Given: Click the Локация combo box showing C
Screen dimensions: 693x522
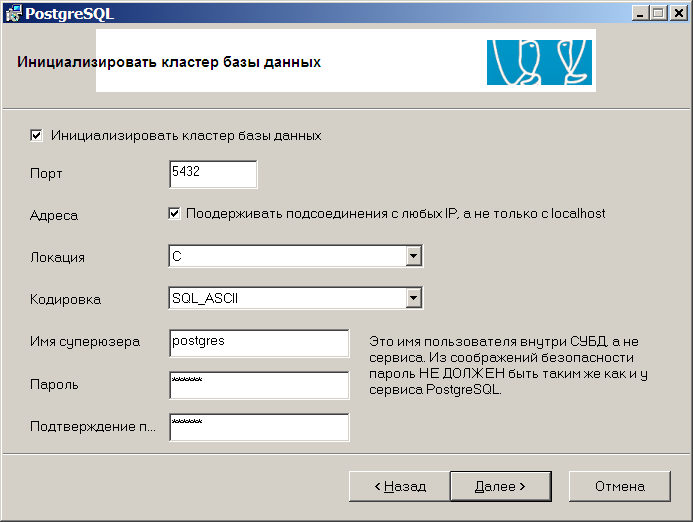Looking at the screenshot, I should pos(296,256).
